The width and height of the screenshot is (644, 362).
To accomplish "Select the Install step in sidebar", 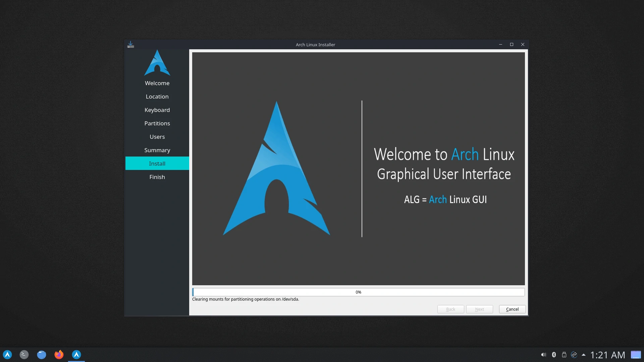I will pos(157,164).
